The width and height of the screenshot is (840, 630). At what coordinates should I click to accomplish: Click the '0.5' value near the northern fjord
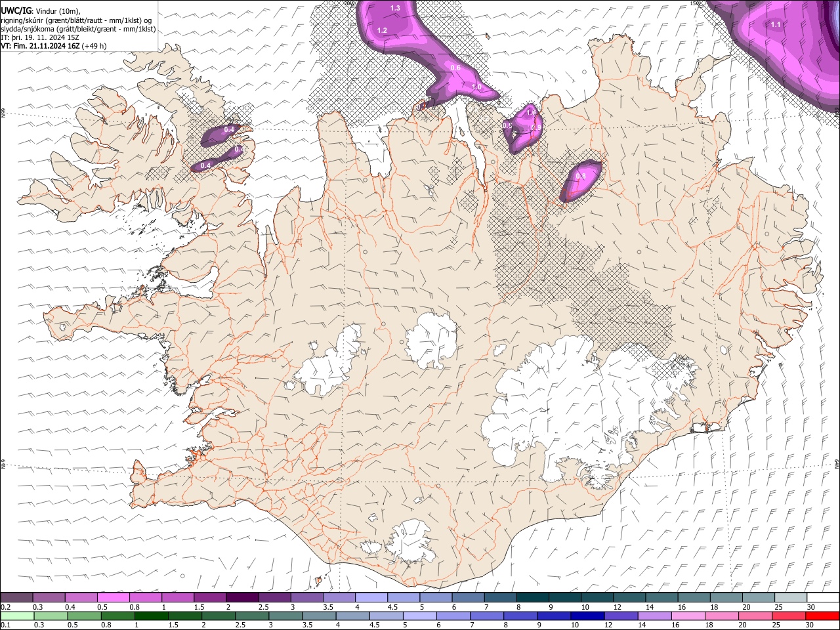pyautogui.click(x=507, y=125)
